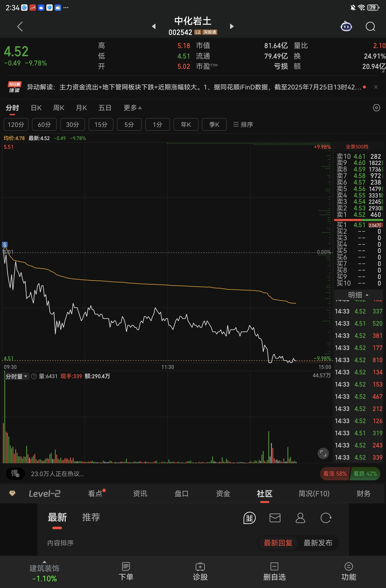Select the 15分 period button

click(x=101, y=124)
